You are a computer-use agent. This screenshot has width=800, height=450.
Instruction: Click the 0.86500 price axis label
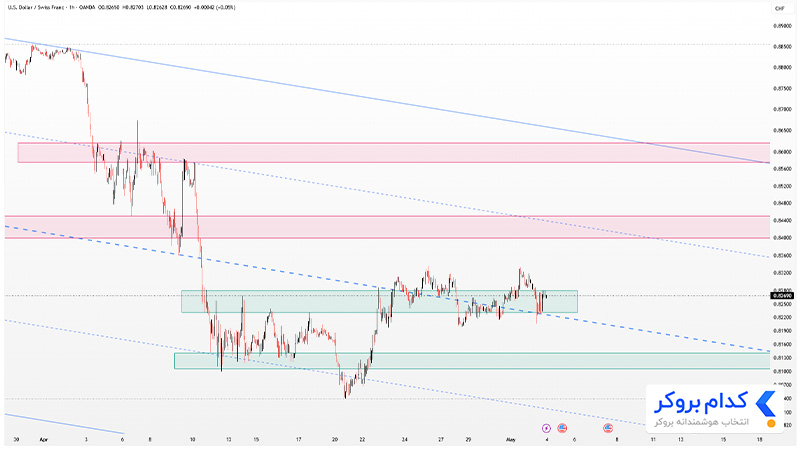coord(782,131)
